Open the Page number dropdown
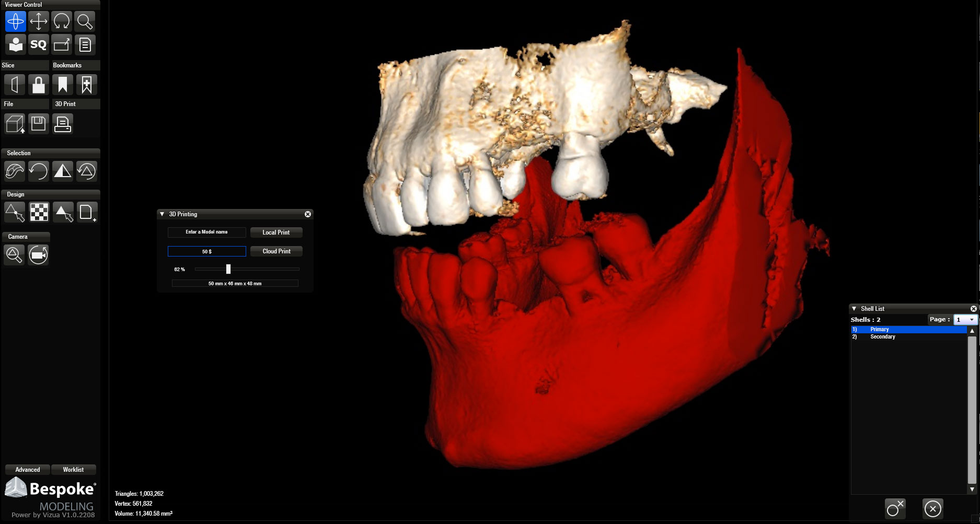This screenshot has height=524, width=980. (x=965, y=320)
